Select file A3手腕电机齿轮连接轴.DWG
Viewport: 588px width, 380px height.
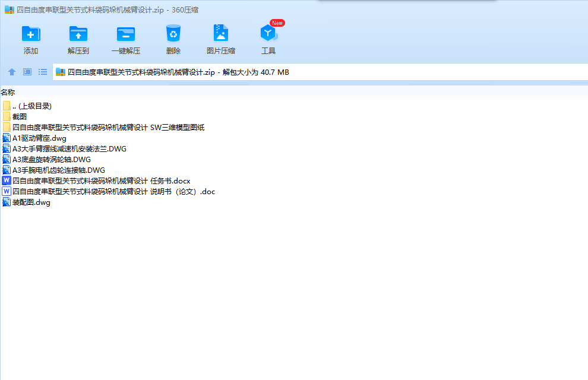53,170
